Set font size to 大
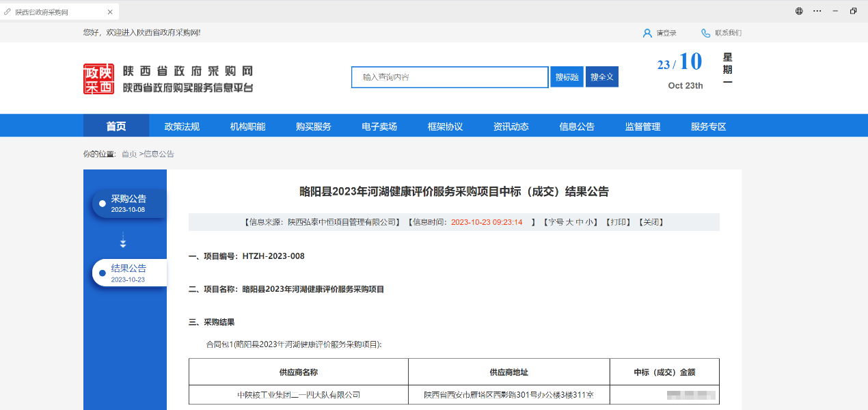The width and height of the screenshot is (868, 410). 569,222
